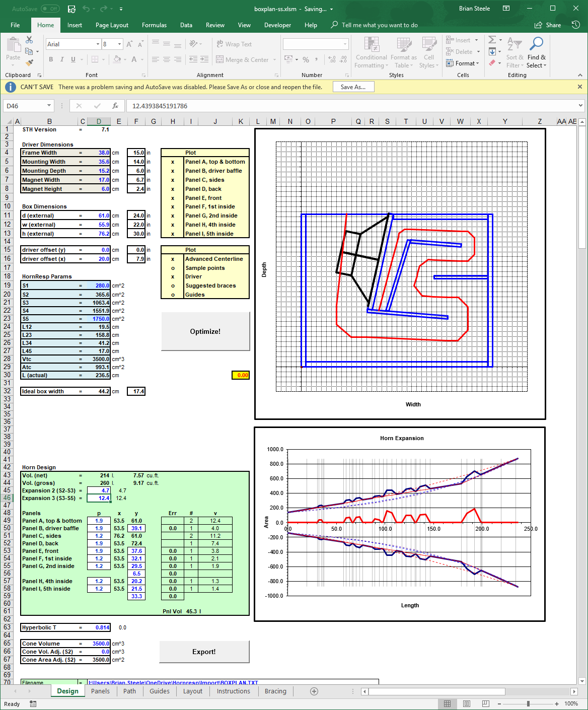Open the File menu
This screenshot has height=710, width=588.
click(x=15, y=25)
